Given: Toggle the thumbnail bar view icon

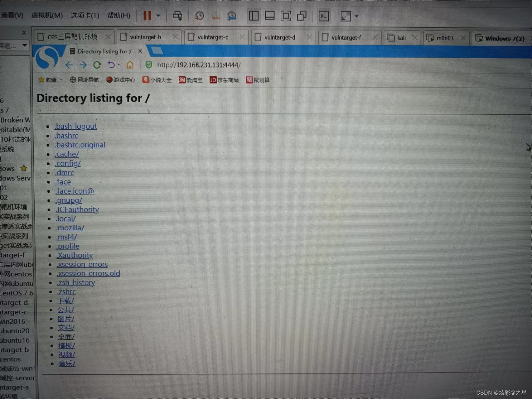Looking at the screenshot, I should tap(269, 16).
